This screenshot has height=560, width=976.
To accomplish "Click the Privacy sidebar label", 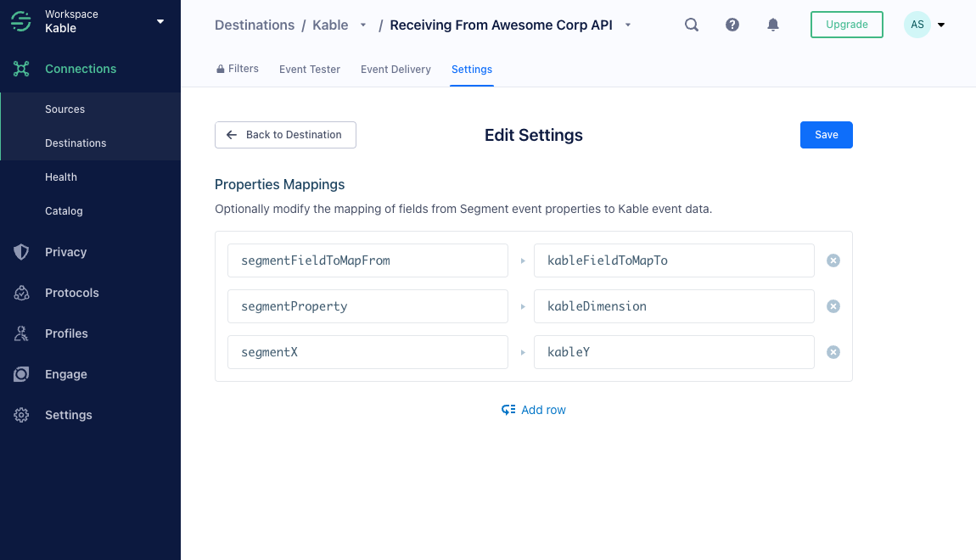I will (x=65, y=252).
